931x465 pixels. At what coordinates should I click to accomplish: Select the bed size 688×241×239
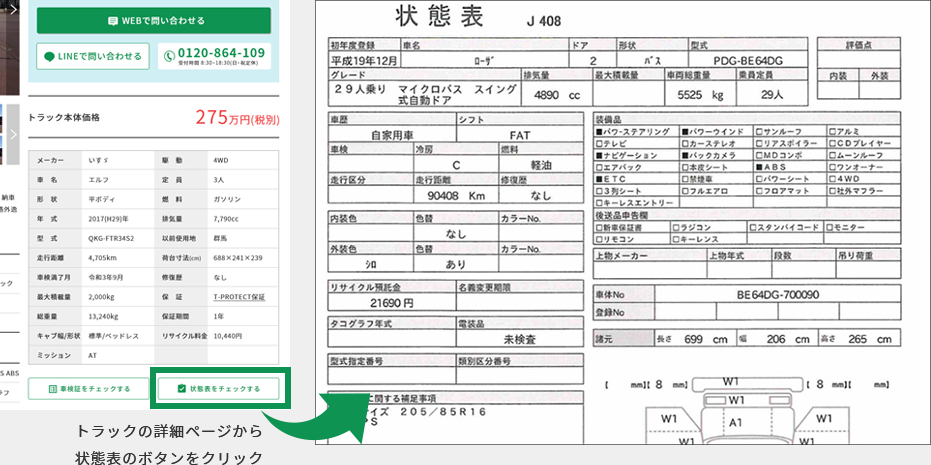238,258
